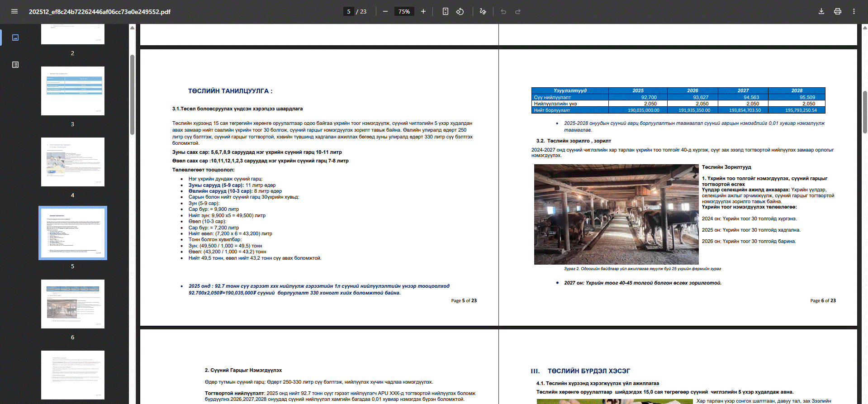The height and width of the screenshot is (404, 868).
Task: Open the draw annotation tool
Action: click(x=483, y=11)
